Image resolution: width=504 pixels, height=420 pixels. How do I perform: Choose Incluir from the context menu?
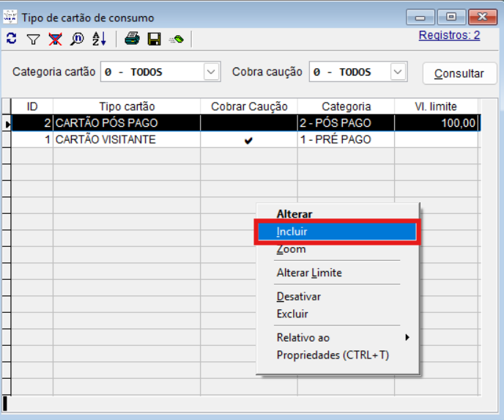coord(336,232)
